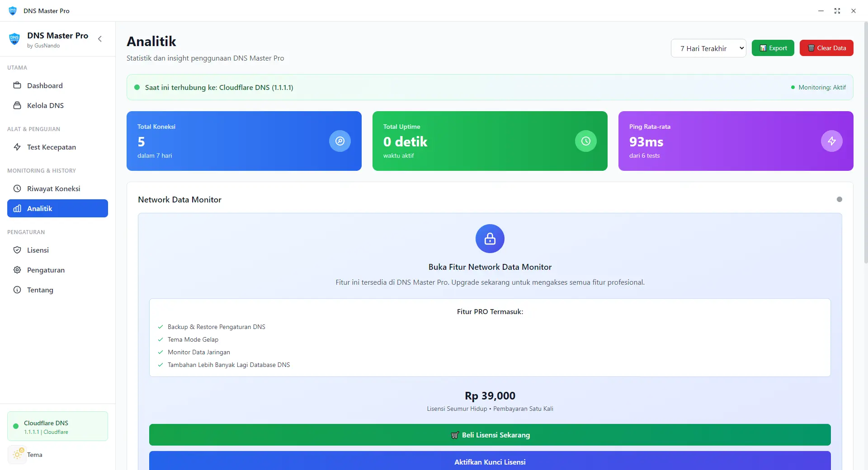Click the Dashboard briefcase icon

17,85
